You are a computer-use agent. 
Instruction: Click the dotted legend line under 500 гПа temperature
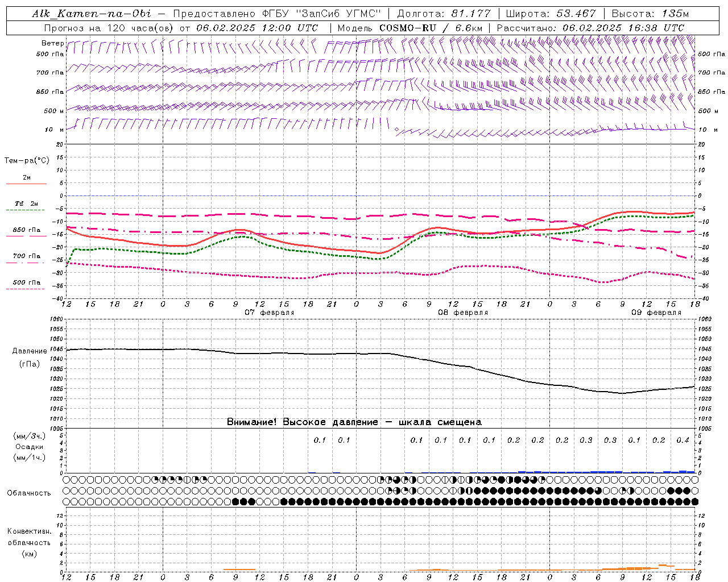point(26,289)
